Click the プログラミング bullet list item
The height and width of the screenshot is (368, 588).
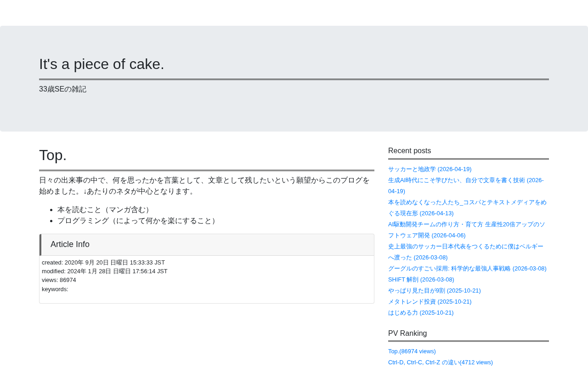coord(138,221)
